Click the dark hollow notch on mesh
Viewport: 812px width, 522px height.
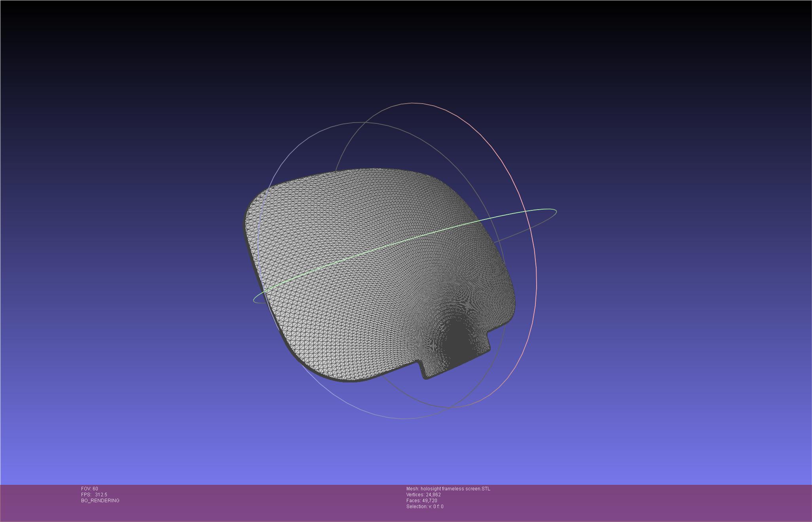(458, 340)
